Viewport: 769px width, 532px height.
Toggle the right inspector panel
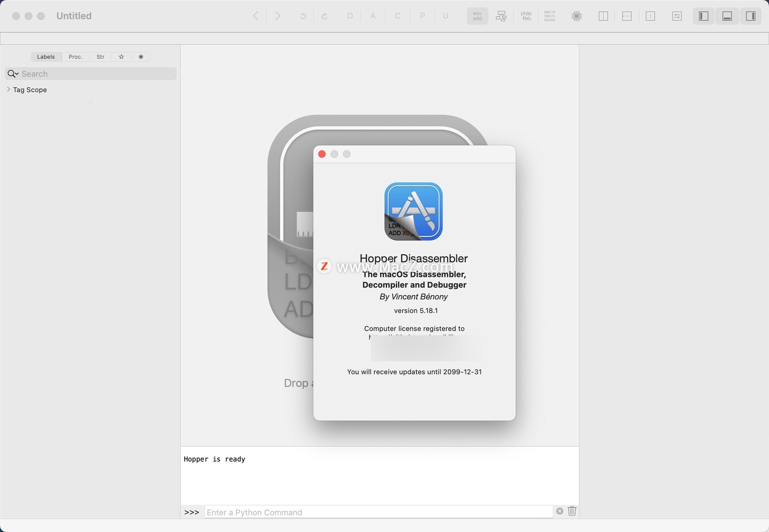[750, 16]
